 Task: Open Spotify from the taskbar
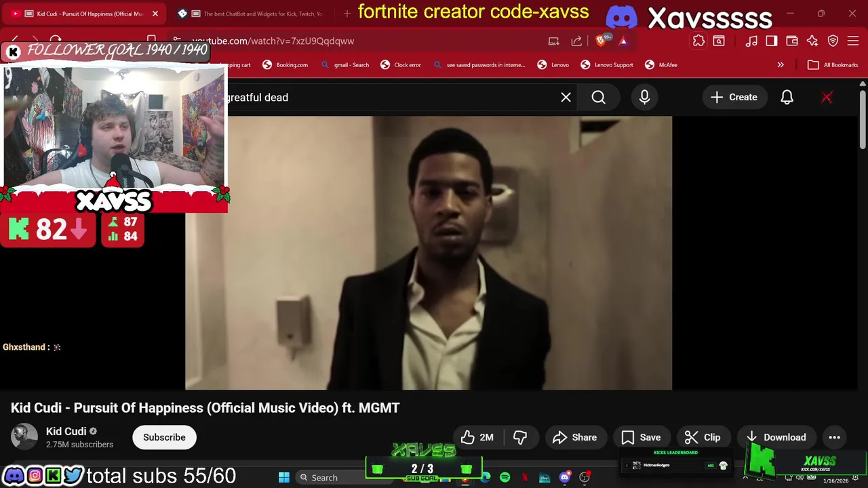505,478
